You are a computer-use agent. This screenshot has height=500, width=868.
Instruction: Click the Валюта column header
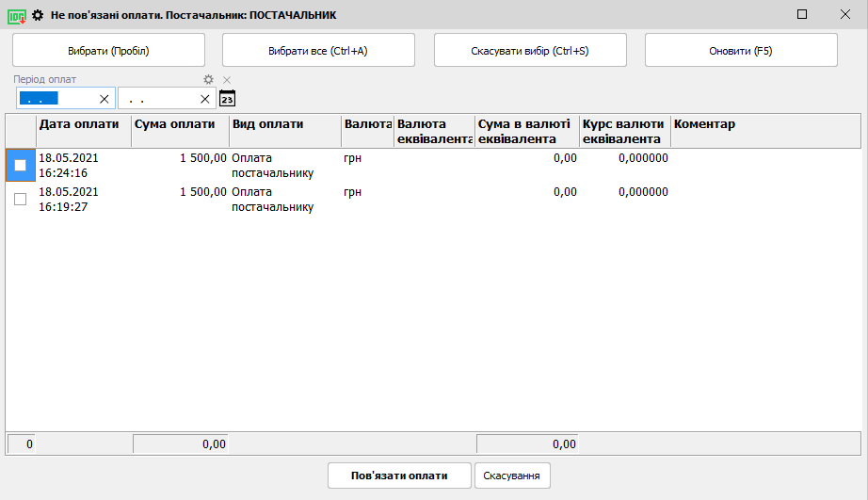[x=367, y=131]
